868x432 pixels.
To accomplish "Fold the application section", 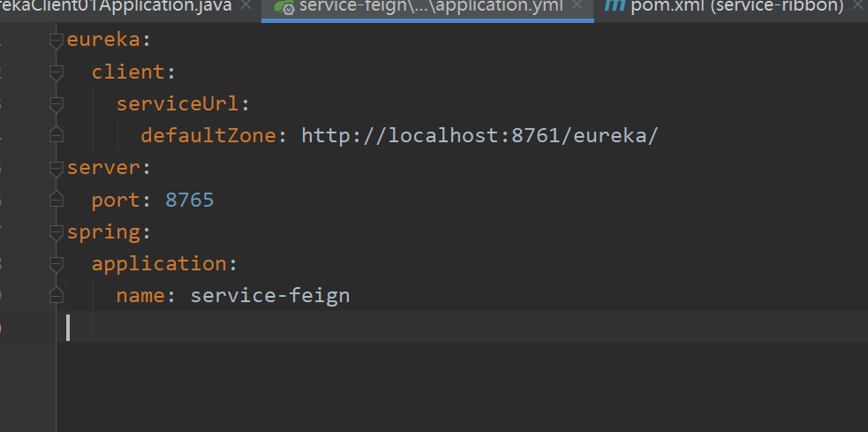I will [57, 264].
